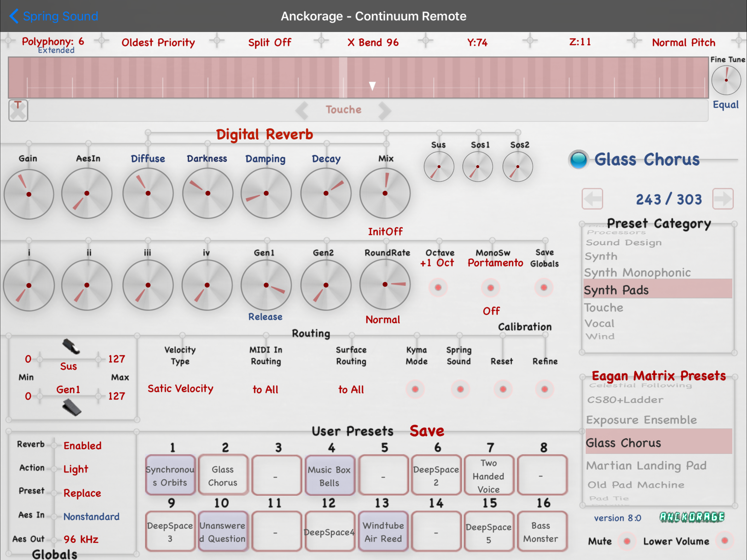The width and height of the screenshot is (747, 560).
Task: Load user preset Bass Monster
Action: pyautogui.click(x=542, y=531)
